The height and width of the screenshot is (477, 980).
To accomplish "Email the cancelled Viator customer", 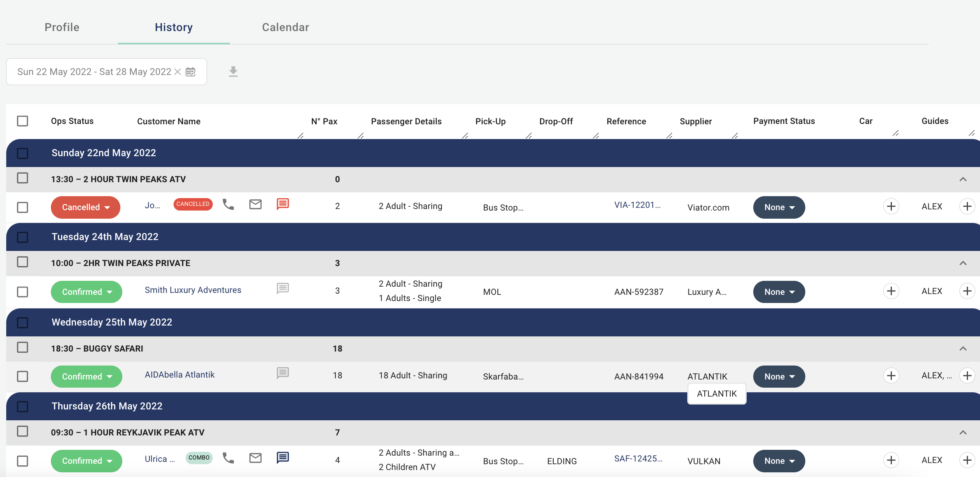I will click(x=255, y=204).
